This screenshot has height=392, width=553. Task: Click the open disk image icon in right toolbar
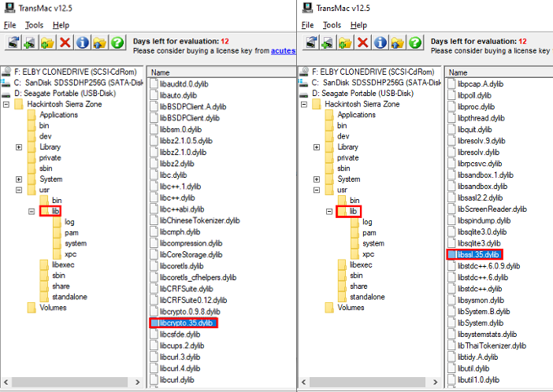click(x=328, y=43)
